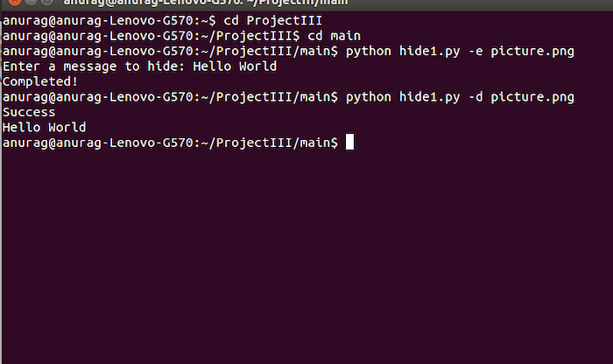Click the word 'python' in the decode command
The image size is (613, 364).
coord(369,96)
